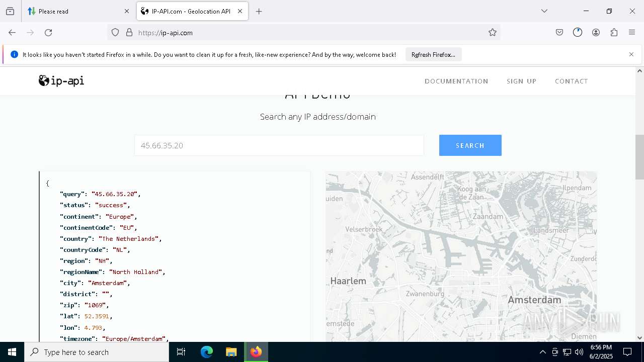Open Firefox account icon
The width and height of the screenshot is (644, 362).
coord(596,33)
